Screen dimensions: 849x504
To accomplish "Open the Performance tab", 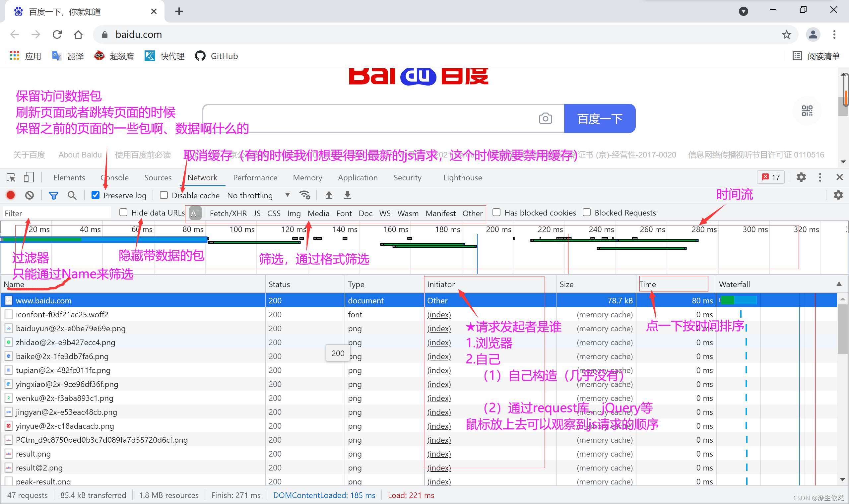I will 255,178.
